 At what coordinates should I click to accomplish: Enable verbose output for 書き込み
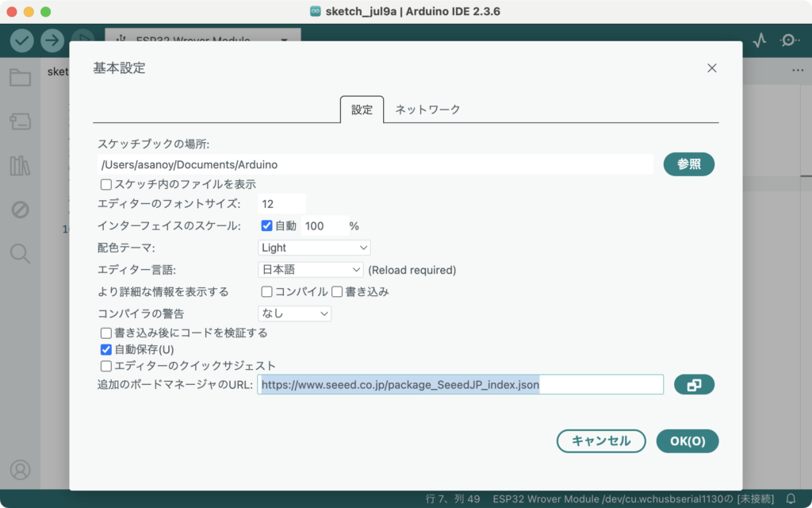tap(337, 292)
